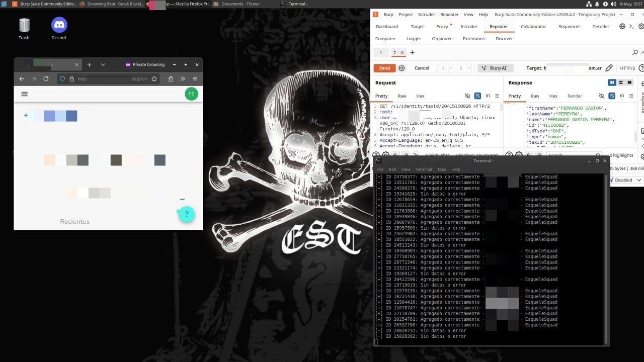This screenshot has width=644, height=362.
Task: Open history dropdown next to the forward arrow in Repeater
Action: (x=468, y=68)
